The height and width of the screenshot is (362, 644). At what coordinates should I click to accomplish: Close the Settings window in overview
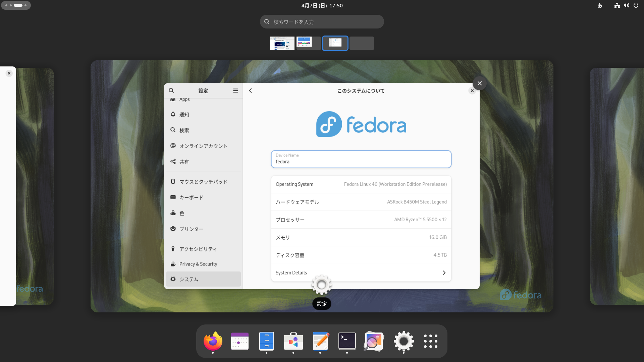479,83
